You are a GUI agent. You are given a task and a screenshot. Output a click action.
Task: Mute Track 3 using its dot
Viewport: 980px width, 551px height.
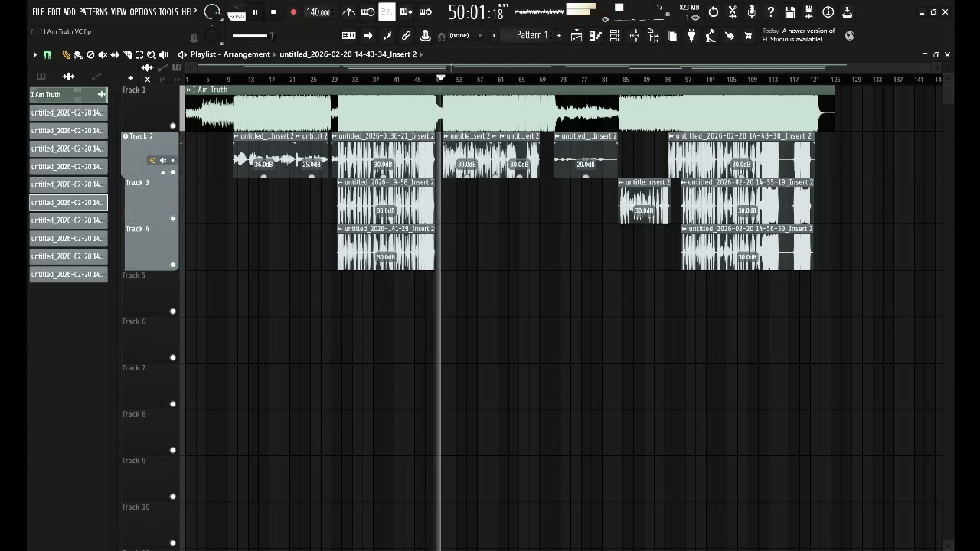[172, 219]
